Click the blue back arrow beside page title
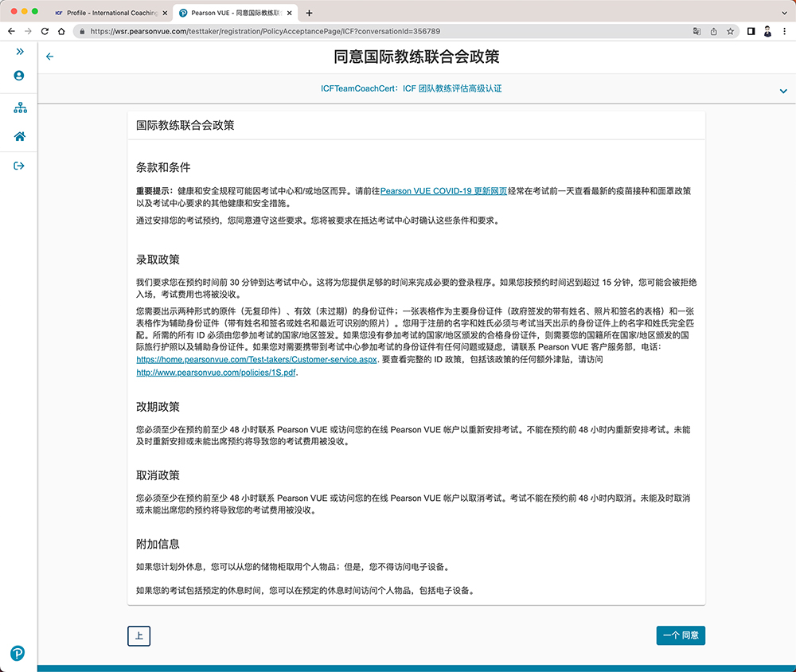 point(50,57)
